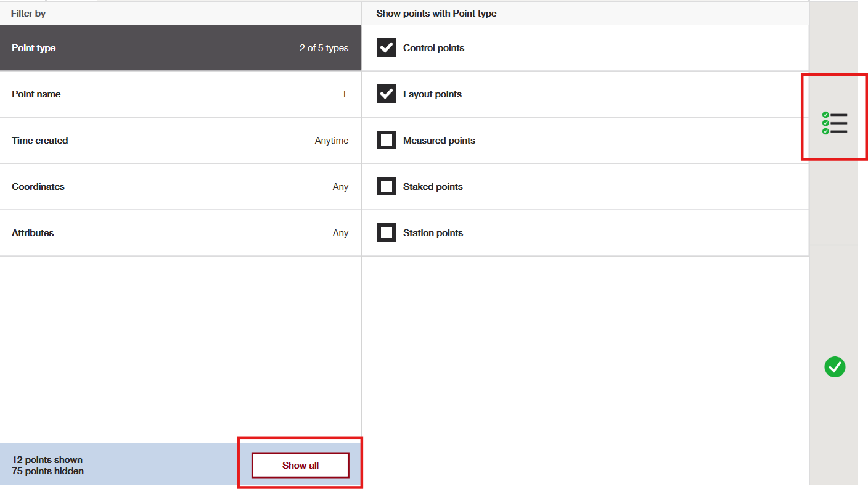Select the Point type filter category
This screenshot has width=868, height=489.
coord(34,48)
